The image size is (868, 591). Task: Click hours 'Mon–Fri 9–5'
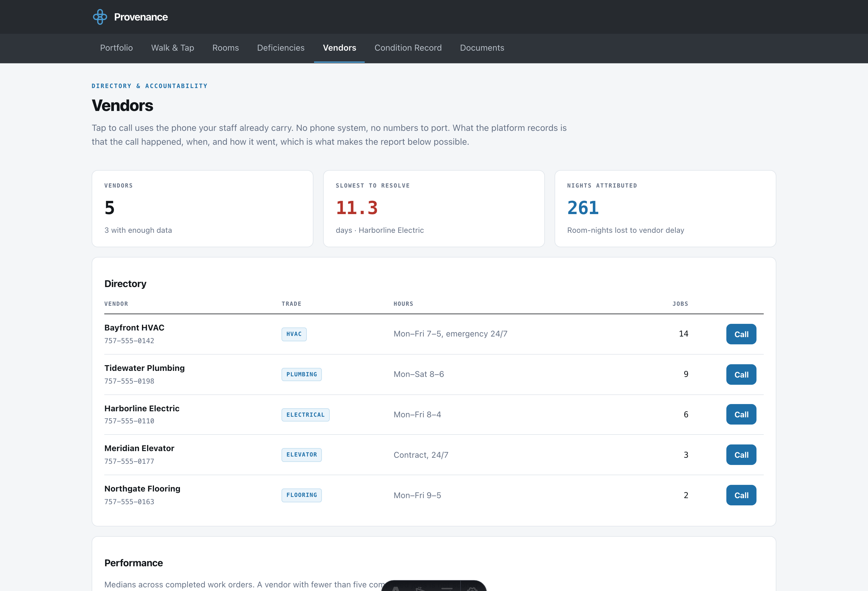(417, 495)
